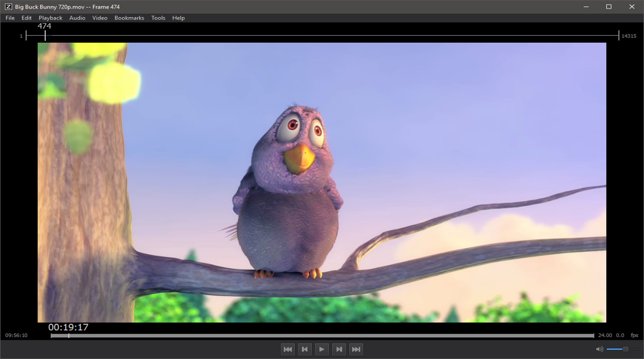Maximize the player window

click(x=609, y=7)
